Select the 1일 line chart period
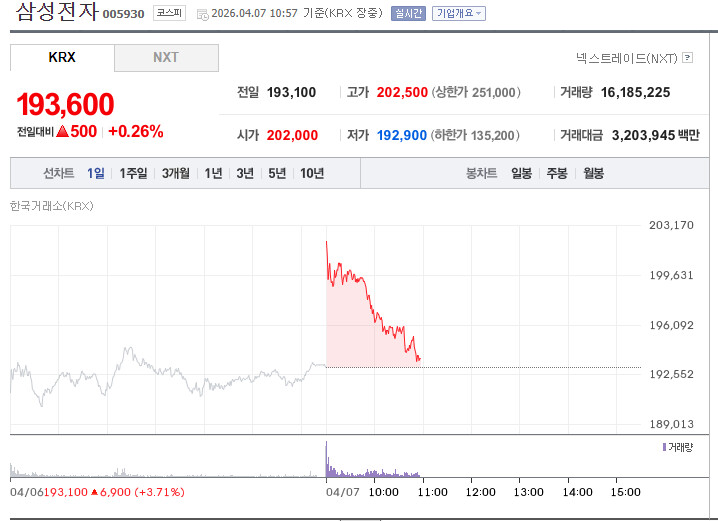 (96, 173)
